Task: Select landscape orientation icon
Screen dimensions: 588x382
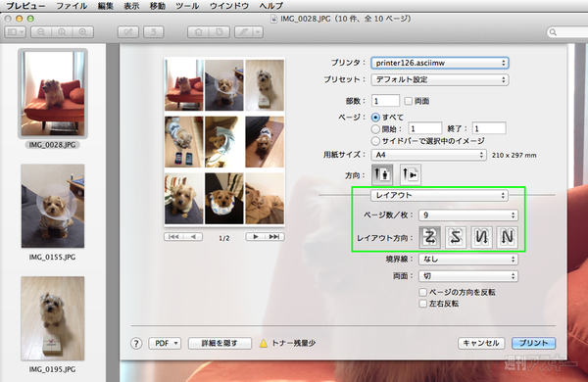Action: [x=411, y=174]
